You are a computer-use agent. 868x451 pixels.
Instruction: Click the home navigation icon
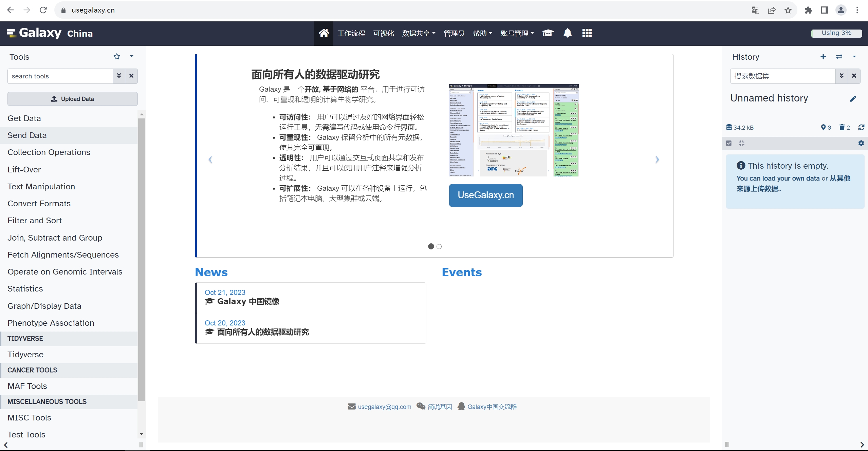[324, 33]
